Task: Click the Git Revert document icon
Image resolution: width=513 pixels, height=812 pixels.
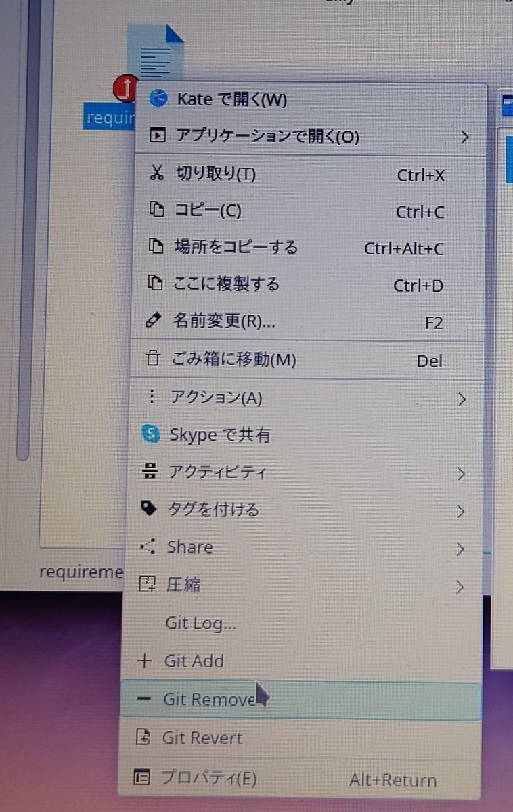Action: (x=142, y=738)
